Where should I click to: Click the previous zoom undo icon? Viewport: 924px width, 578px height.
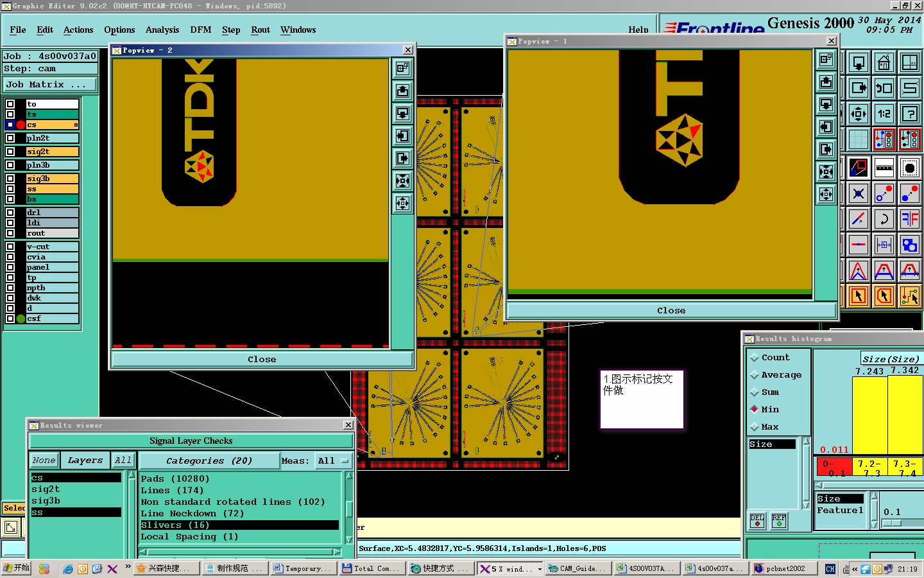[x=884, y=88]
